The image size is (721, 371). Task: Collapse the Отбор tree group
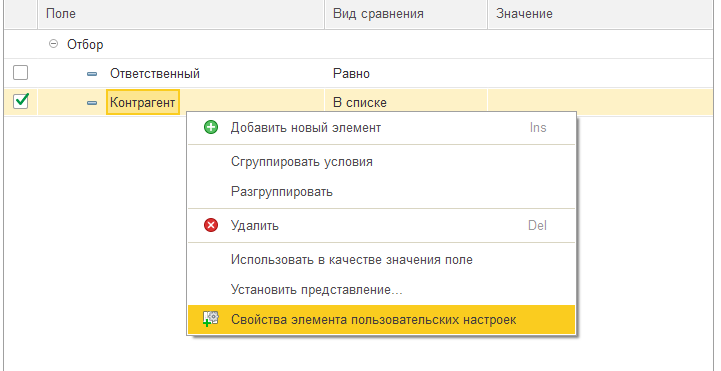[x=53, y=44]
